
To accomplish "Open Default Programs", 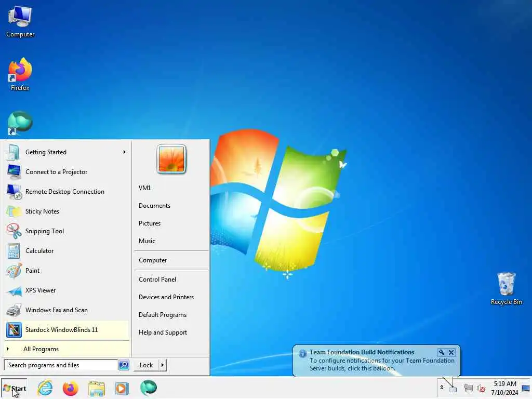I will [x=163, y=314].
